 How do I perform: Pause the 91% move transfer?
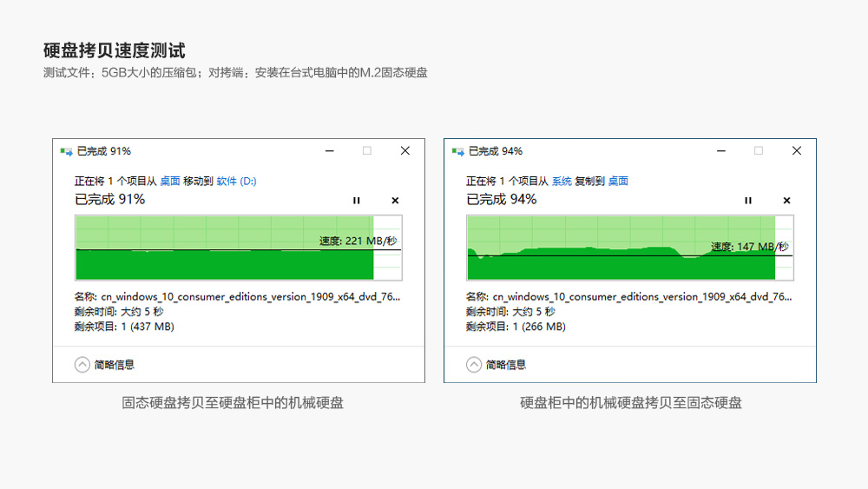[x=357, y=201]
